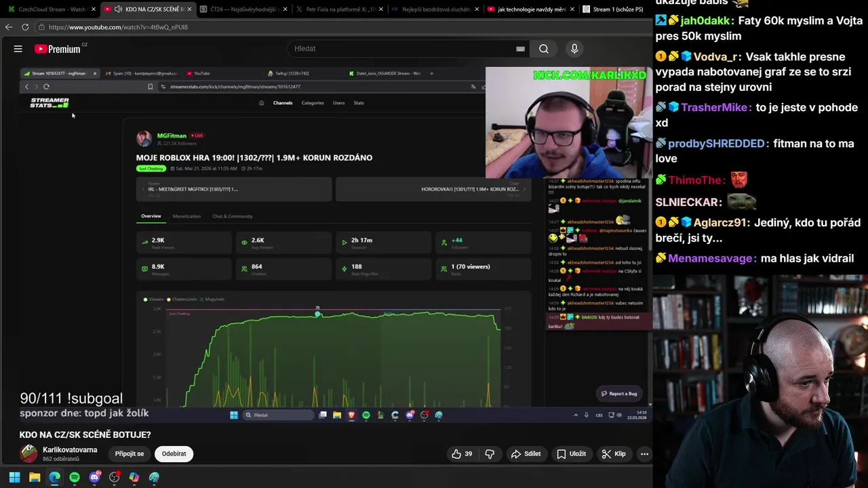This screenshot has width=868, height=488.
Task: Open the more actions three-dot menu
Action: (x=644, y=454)
